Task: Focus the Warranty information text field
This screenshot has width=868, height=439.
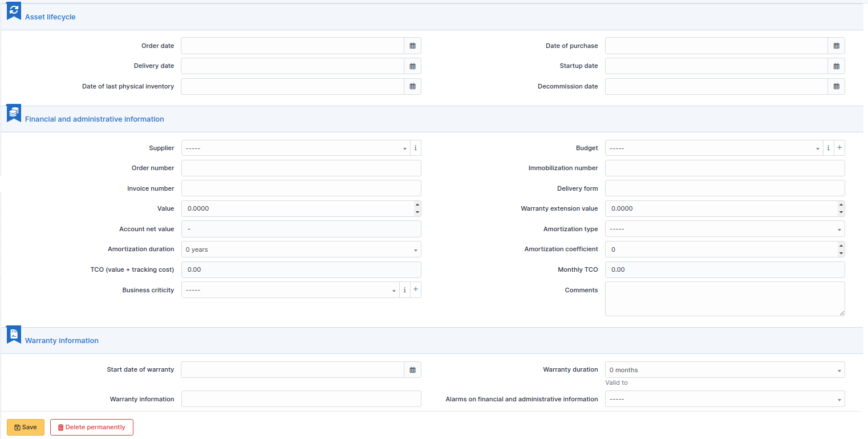Action: (x=301, y=399)
